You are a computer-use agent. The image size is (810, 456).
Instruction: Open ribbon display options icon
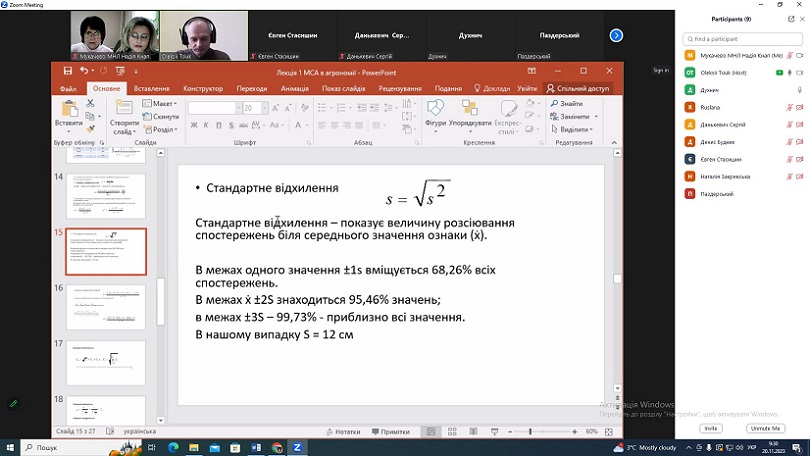click(532, 71)
